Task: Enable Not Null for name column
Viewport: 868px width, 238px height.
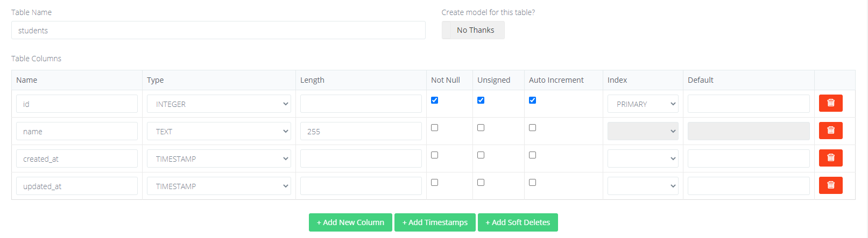Action: click(x=435, y=128)
